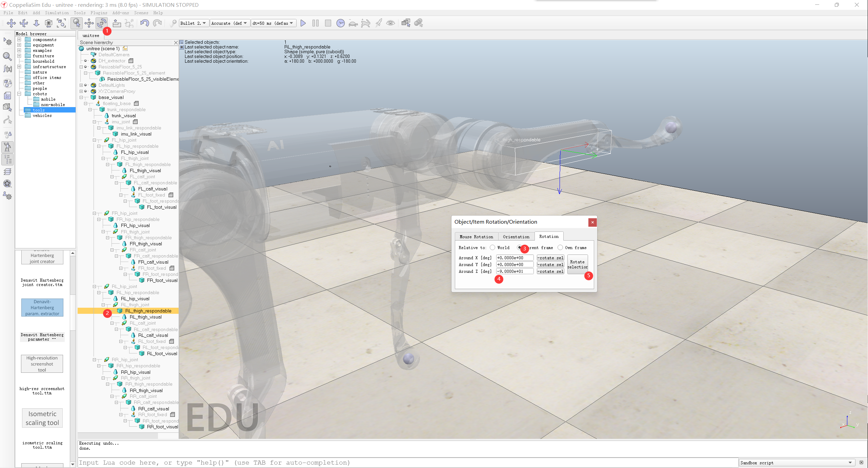Switch to the Orientation tab

click(516, 237)
